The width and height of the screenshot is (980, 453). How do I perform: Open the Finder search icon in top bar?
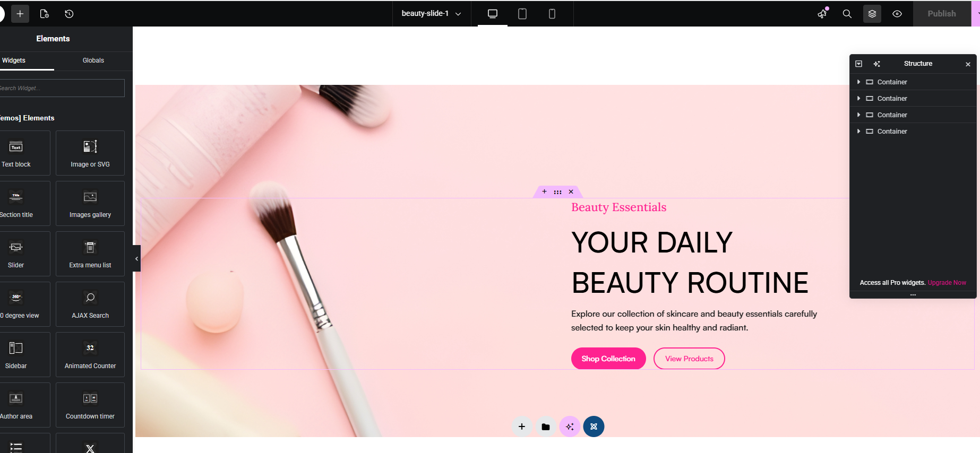point(847,14)
